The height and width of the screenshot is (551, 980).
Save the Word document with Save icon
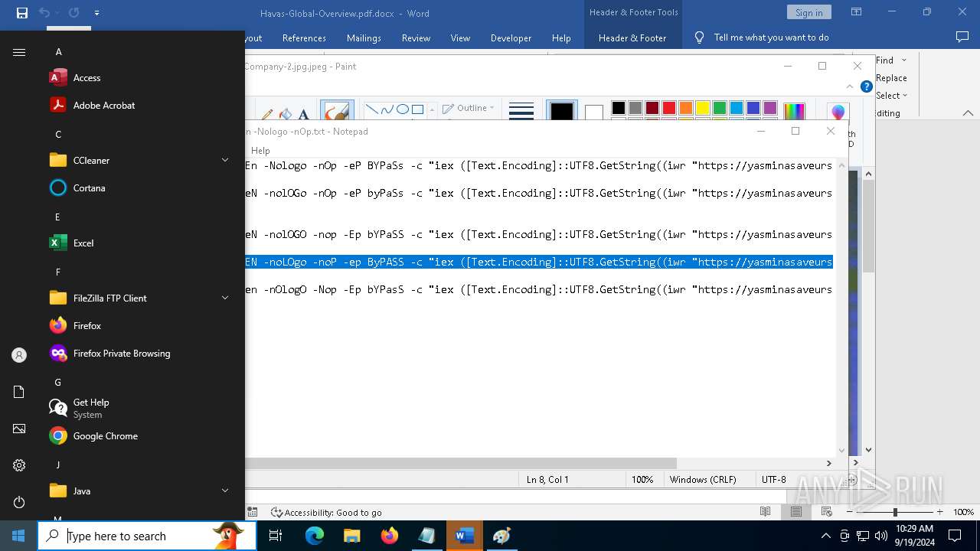click(x=22, y=13)
